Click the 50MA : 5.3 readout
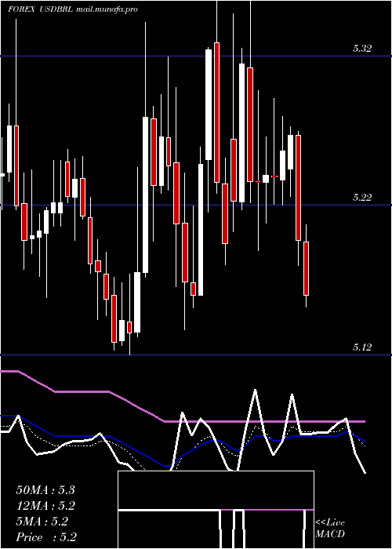The height and width of the screenshot is (549, 392). (x=45, y=490)
